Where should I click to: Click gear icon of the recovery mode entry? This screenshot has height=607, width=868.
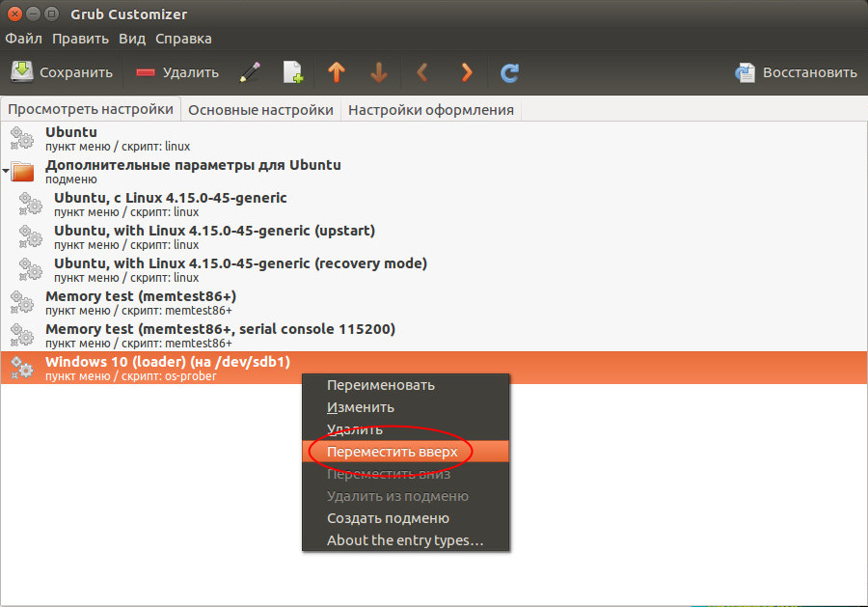(31, 269)
